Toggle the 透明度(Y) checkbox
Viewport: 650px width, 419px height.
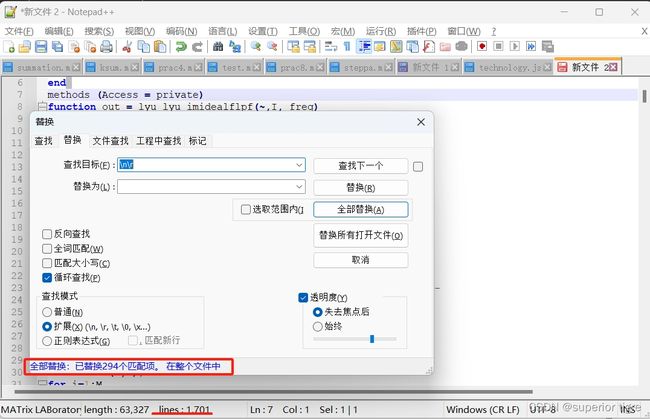[303, 298]
